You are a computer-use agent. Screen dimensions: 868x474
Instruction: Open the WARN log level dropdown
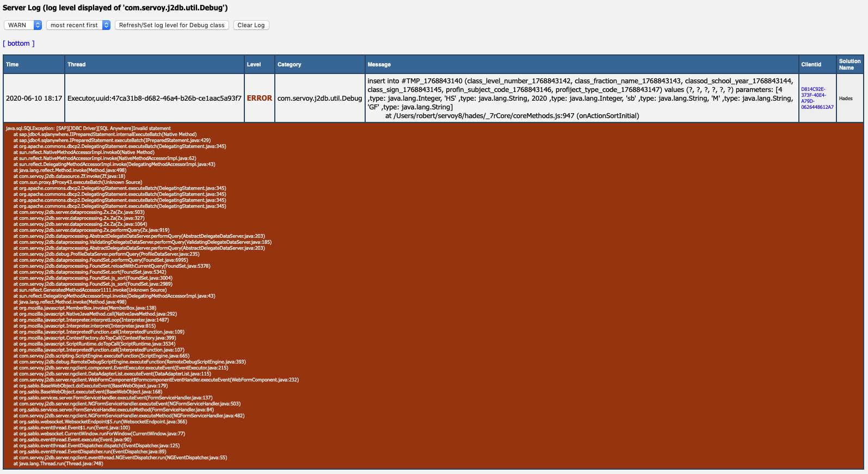pos(23,25)
